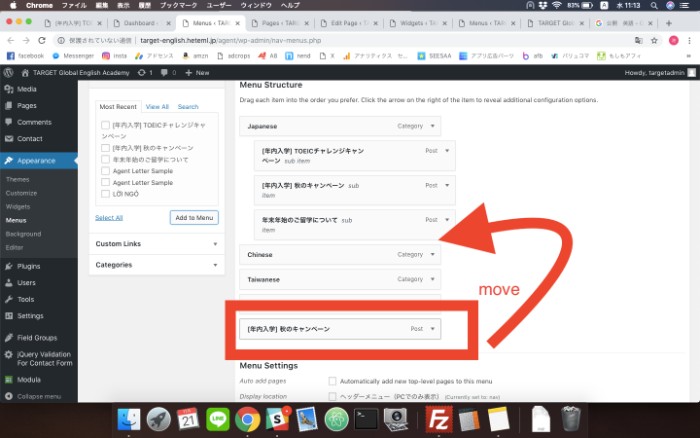Open Field Groups in sidebar
Viewport: 700px width, 438px height.
click(x=37, y=338)
